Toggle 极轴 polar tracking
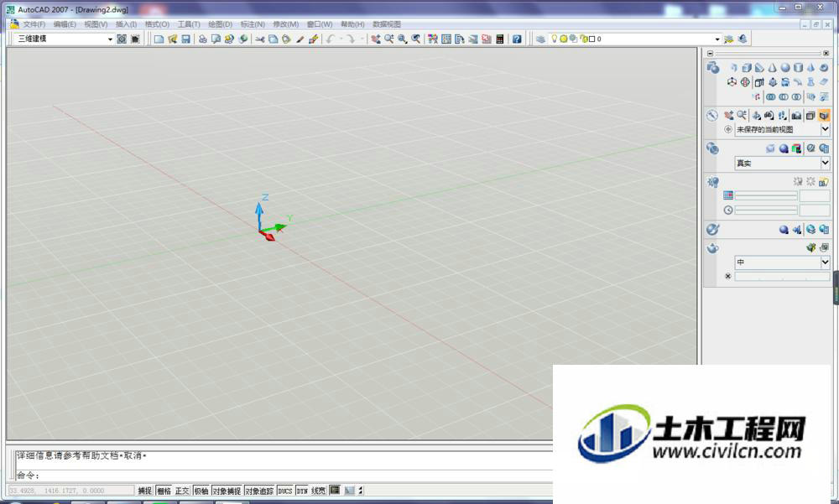Image resolution: width=839 pixels, height=504 pixels. pyautogui.click(x=201, y=491)
